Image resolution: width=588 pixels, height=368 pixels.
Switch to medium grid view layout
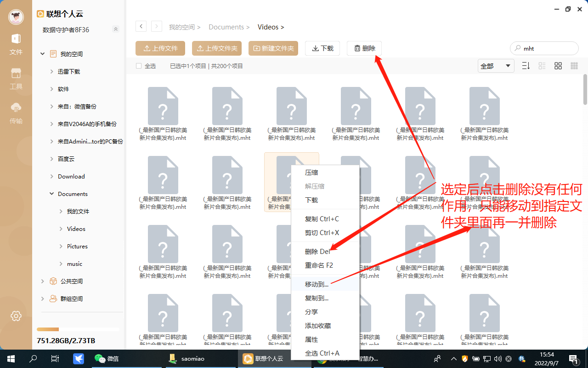pos(558,66)
